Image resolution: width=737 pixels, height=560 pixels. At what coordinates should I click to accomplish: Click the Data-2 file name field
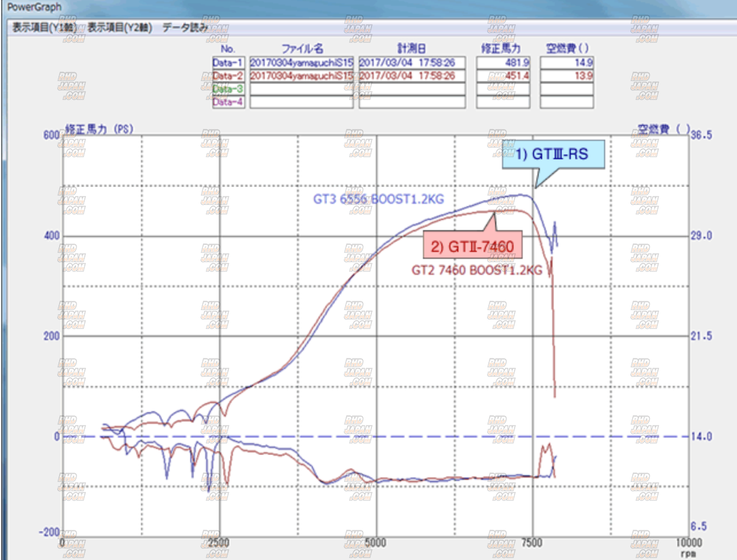(x=301, y=76)
